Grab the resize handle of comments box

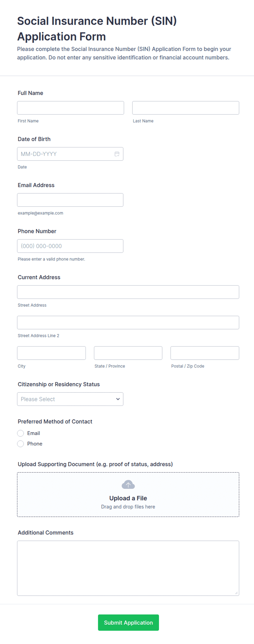coord(236,593)
